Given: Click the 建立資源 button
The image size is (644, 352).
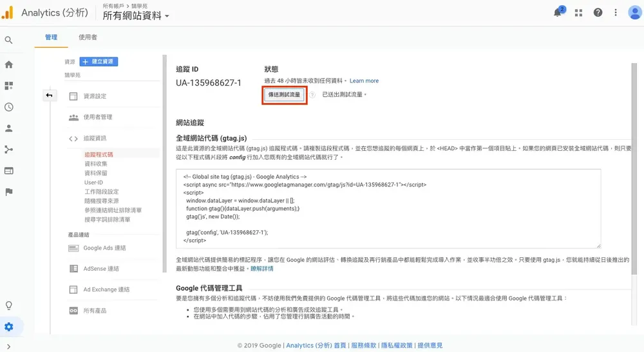Looking at the screenshot, I should click(99, 62).
